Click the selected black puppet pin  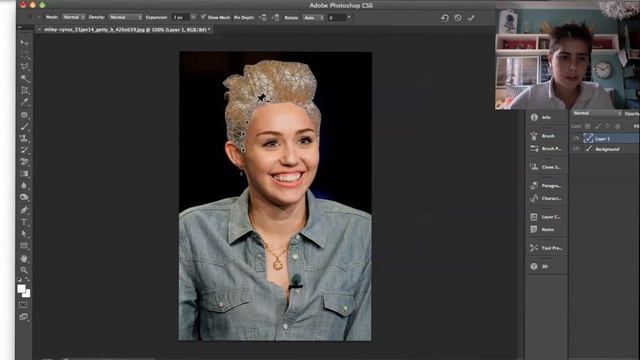tap(261, 98)
